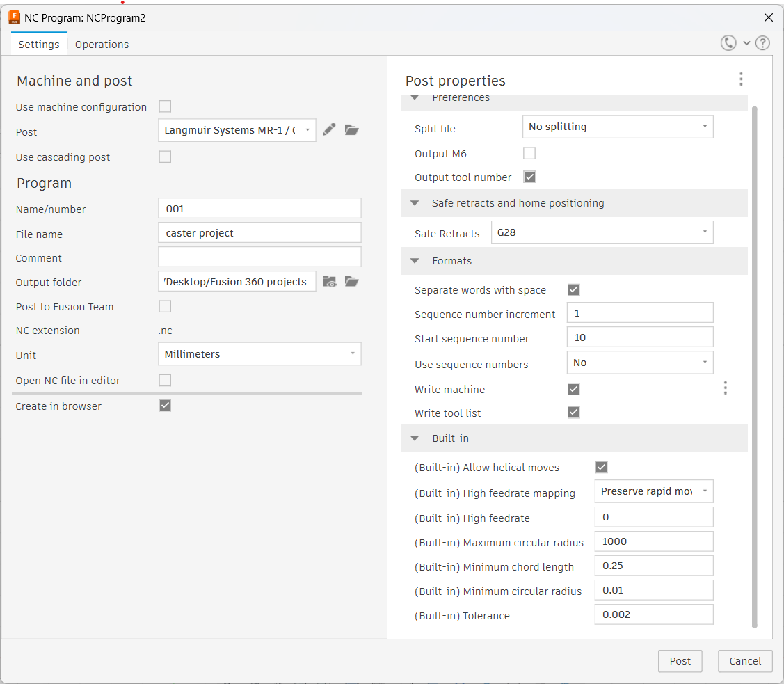Image resolution: width=784 pixels, height=684 pixels.
Task: Collapse the Formats section
Action: tap(415, 261)
